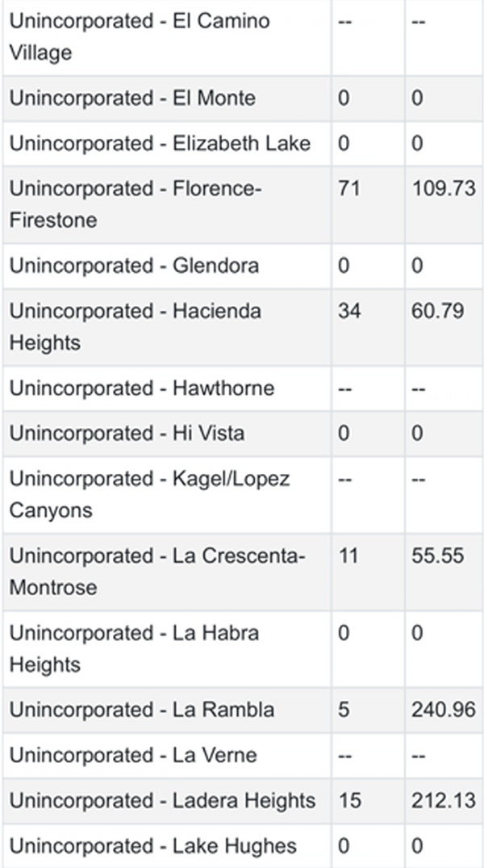Viewport: 484px width, 868px height.
Task: Click the 212.13 rate value
Action: coord(443,800)
